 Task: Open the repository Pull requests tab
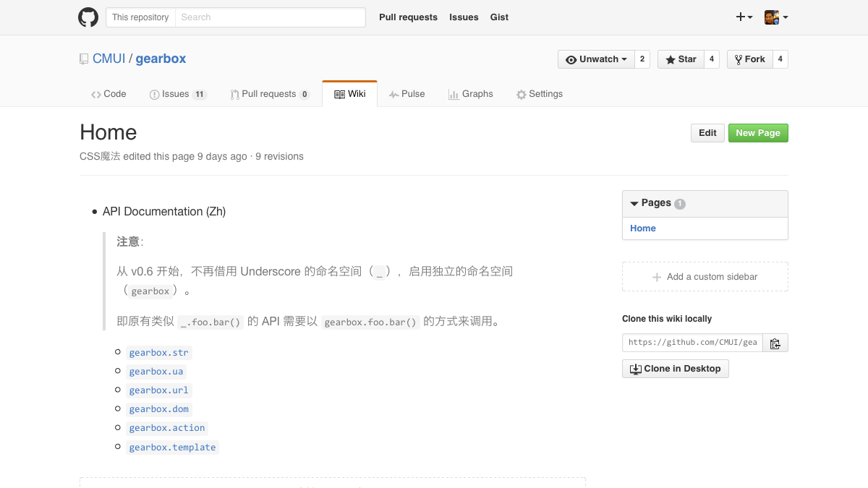(270, 94)
